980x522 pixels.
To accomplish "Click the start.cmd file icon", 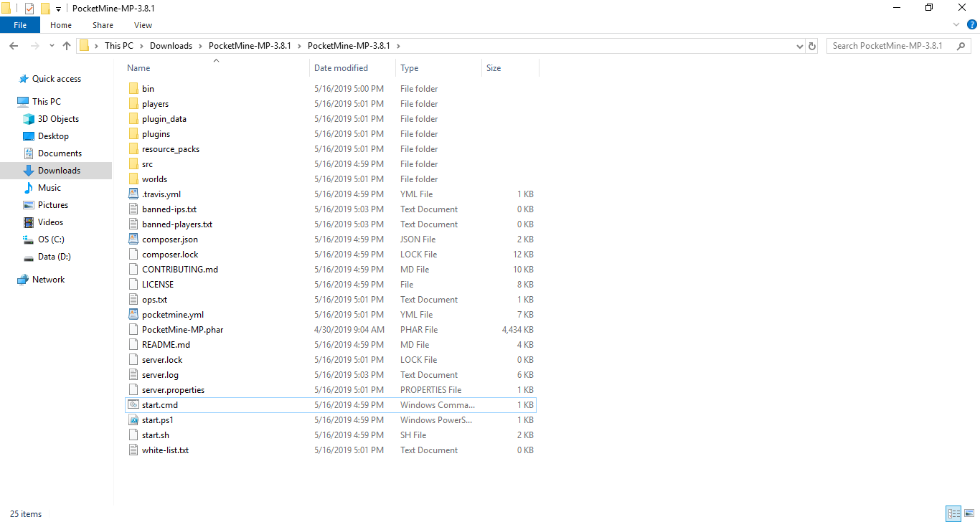I will (133, 405).
